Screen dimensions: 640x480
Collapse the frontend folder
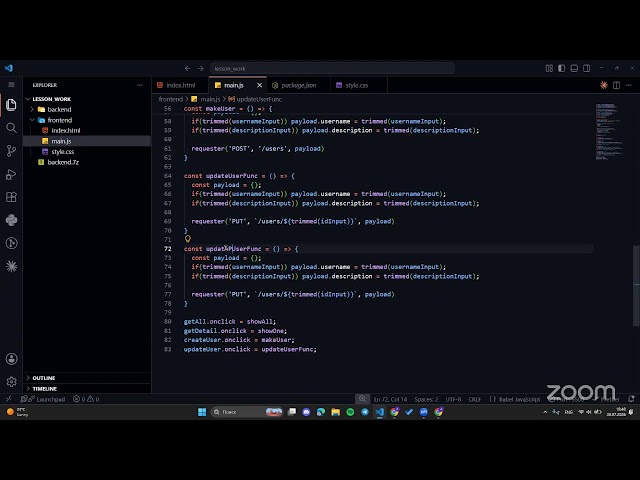(60, 120)
